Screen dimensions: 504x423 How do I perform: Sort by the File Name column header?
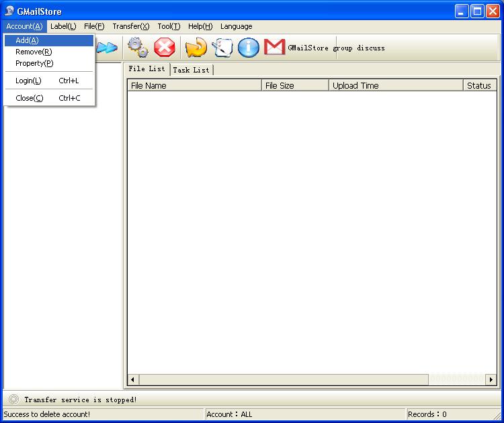[194, 85]
